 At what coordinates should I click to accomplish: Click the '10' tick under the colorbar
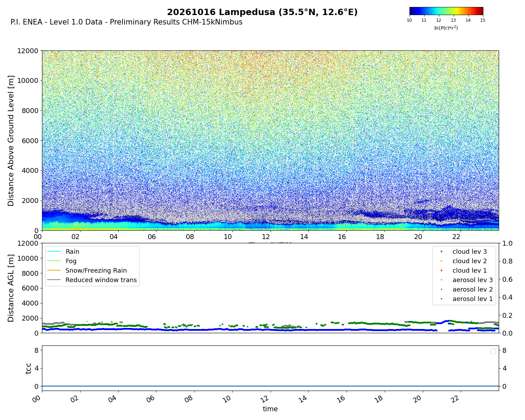click(x=409, y=20)
